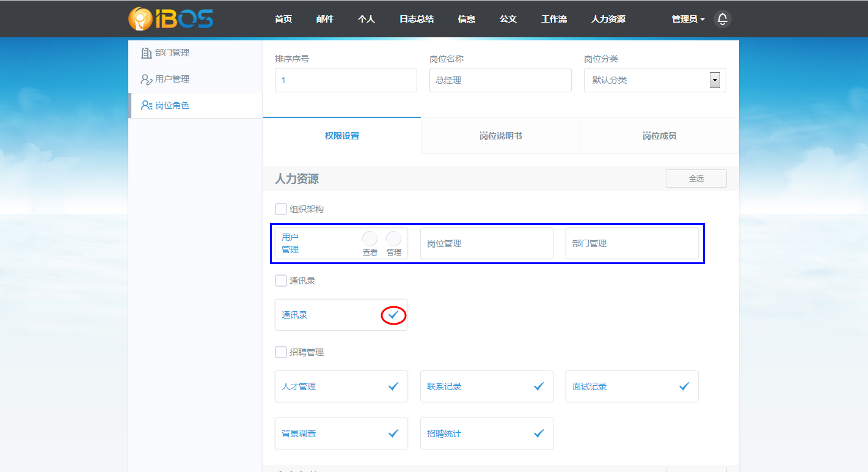The width and height of the screenshot is (868, 472).
Task: Uncheck the 通讯录 card checkmark
Action: point(393,315)
